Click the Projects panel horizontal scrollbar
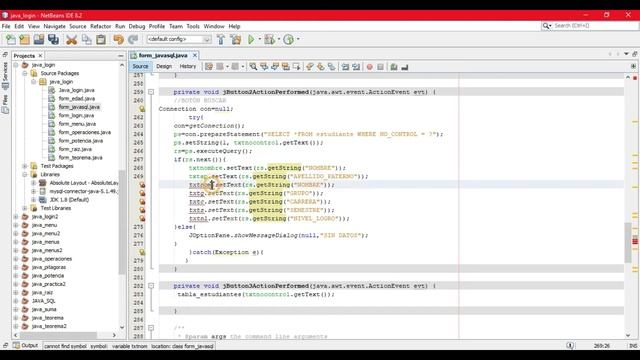Viewport: 640px width, 360px height. [58, 335]
